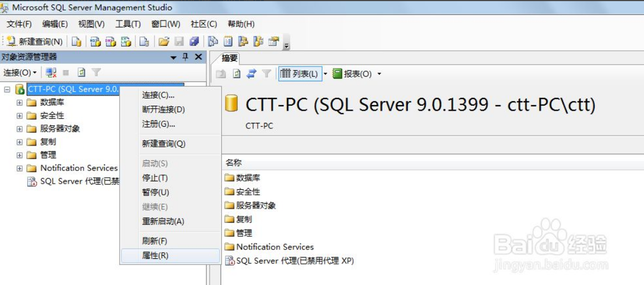Expand the 复制 tree node
Image resolution: width=644 pixels, height=285 pixels.
(x=19, y=142)
